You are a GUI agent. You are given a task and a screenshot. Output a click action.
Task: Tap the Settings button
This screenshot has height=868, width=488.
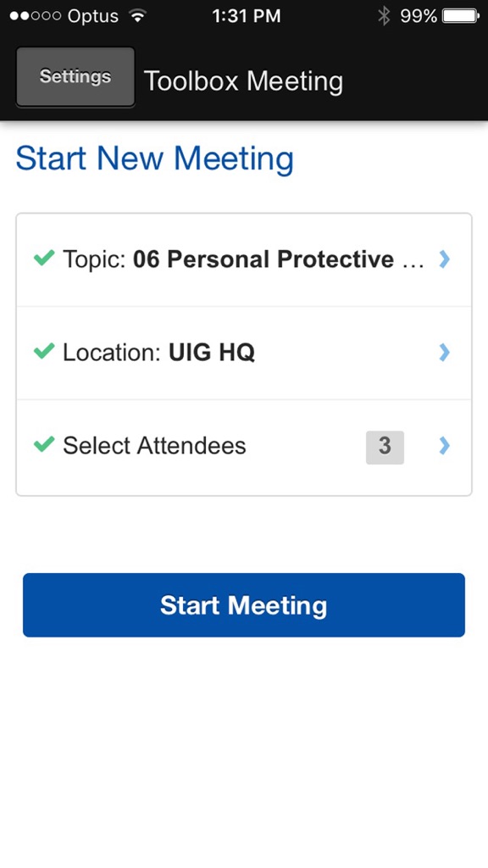75,76
